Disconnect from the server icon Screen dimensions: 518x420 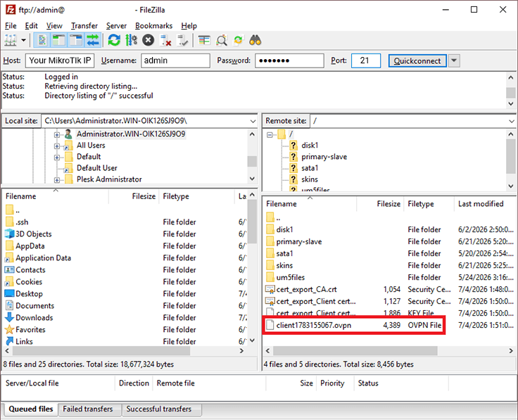(x=165, y=41)
